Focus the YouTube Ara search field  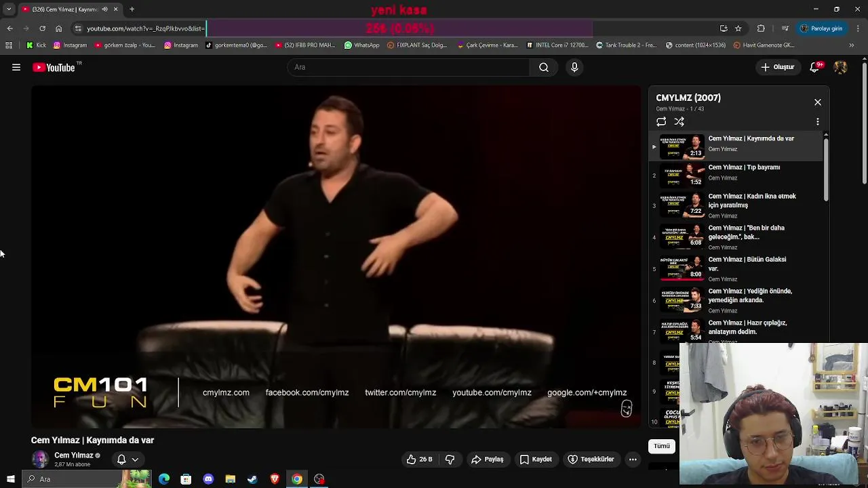click(x=409, y=67)
